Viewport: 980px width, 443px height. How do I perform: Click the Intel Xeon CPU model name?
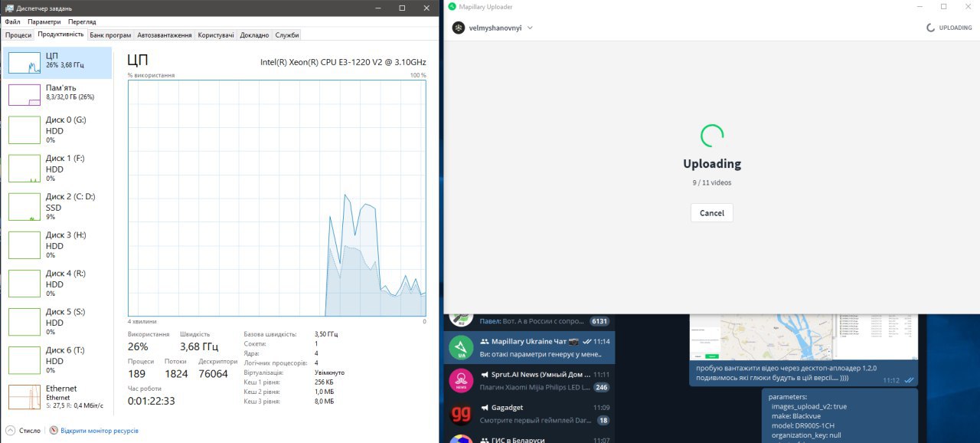[343, 62]
